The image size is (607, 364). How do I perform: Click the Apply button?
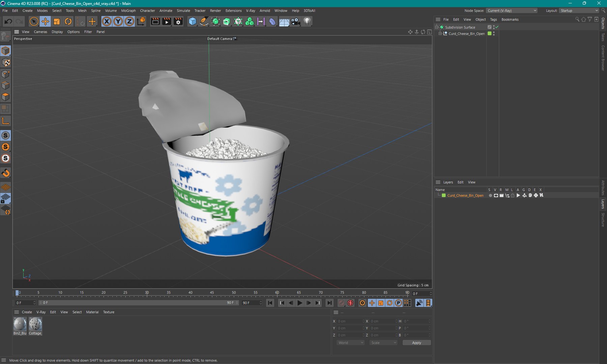tap(417, 343)
